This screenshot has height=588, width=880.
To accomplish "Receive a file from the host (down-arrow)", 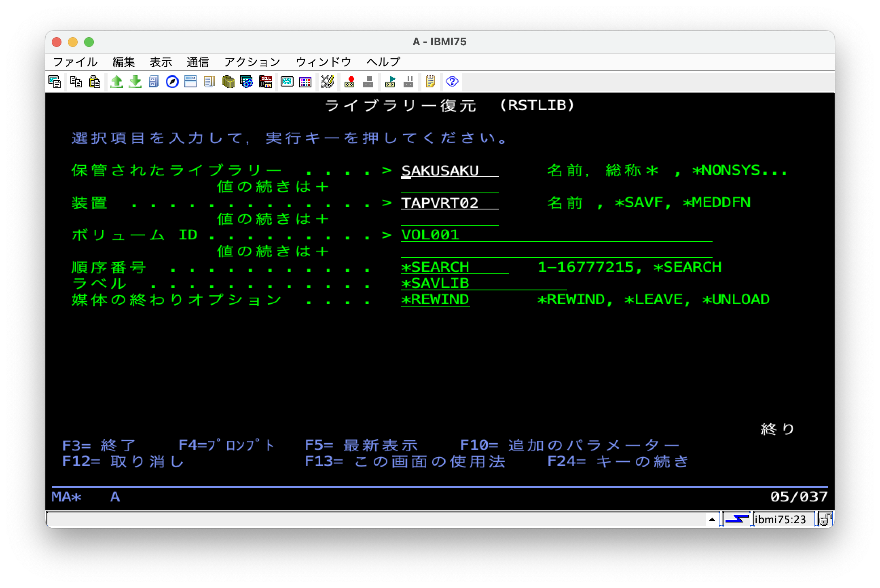I will tap(134, 82).
